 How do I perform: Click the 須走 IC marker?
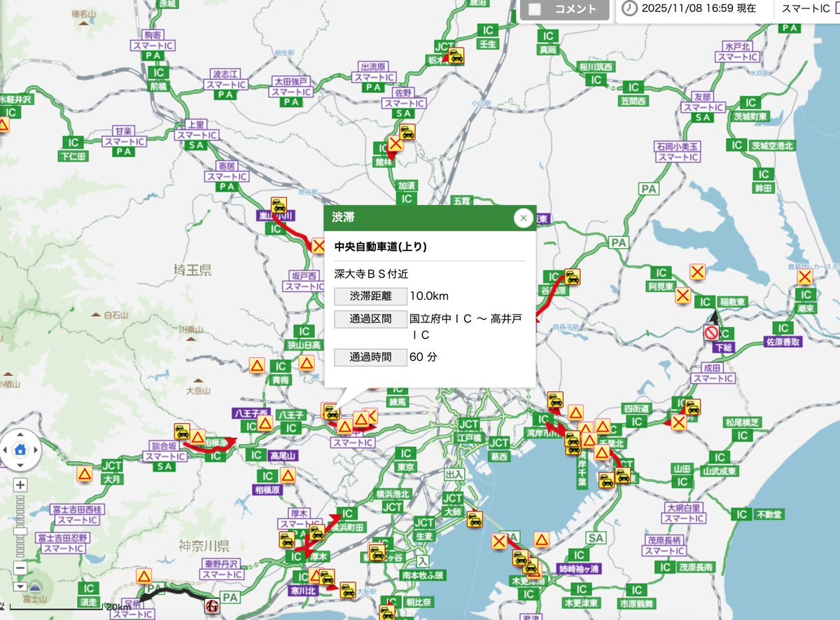pyautogui.click(x=88, y=595)
